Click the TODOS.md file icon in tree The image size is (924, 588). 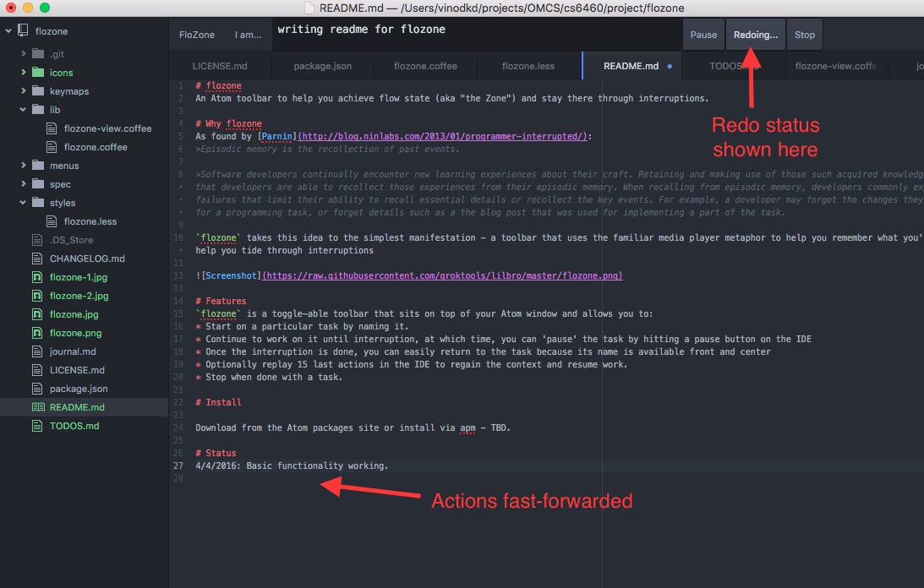click(37, 426)
